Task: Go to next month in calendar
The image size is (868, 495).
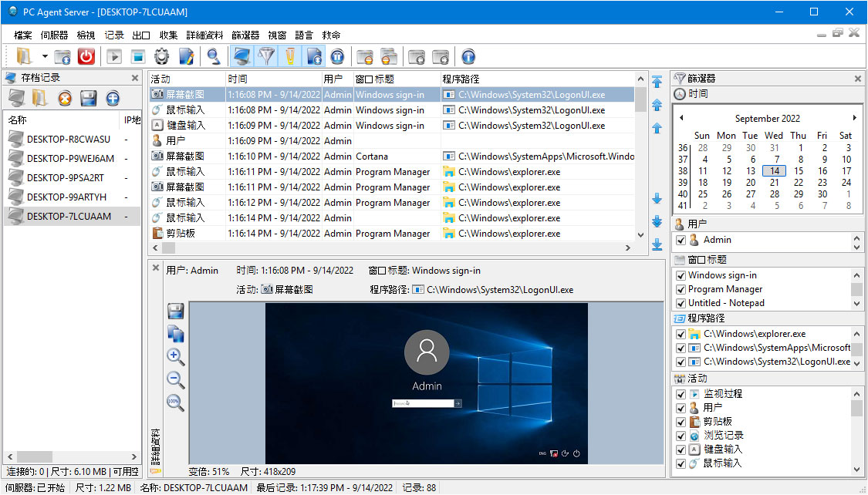Action: [x=855, y=118]
